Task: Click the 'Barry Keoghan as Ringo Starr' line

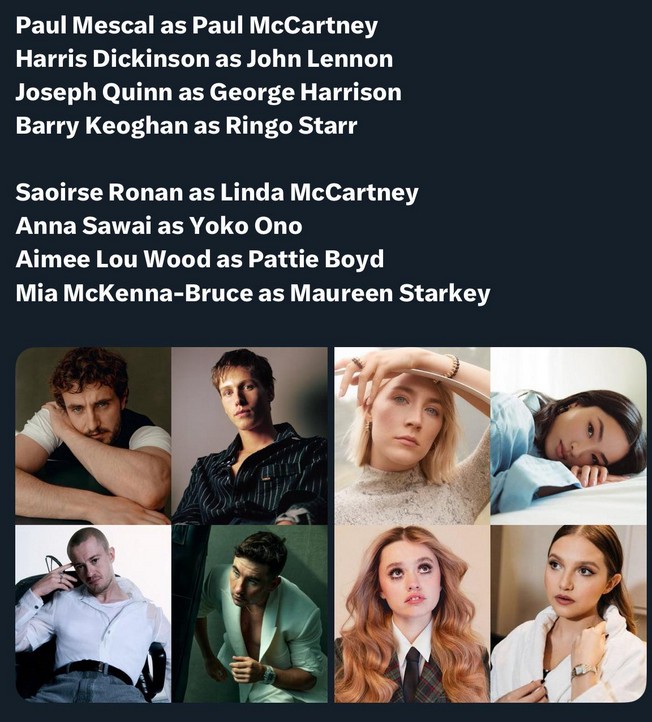Action: [186, 126]
